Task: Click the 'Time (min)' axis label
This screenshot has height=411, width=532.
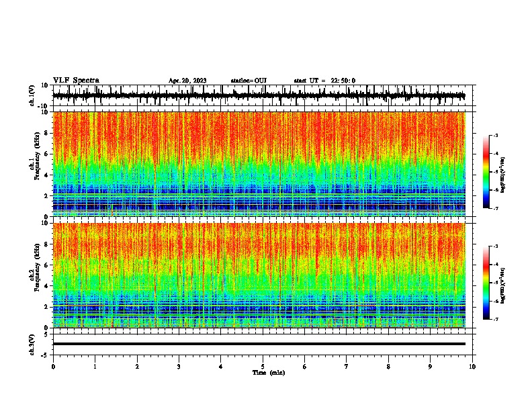Action: [x=269, y=373]
